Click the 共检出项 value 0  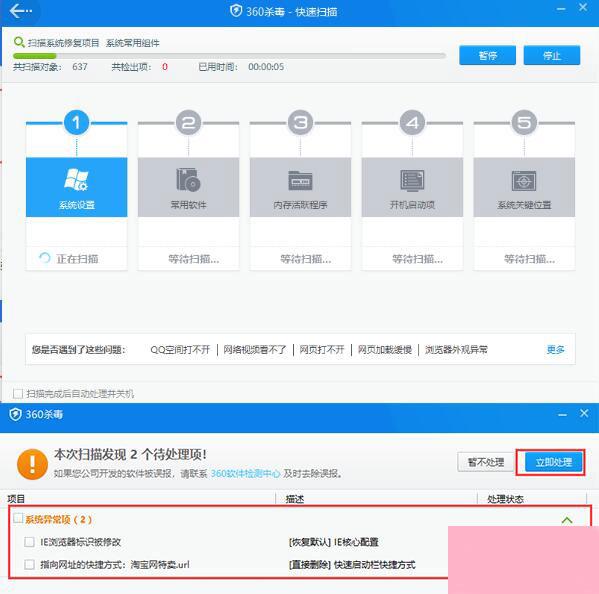point(165,67)
